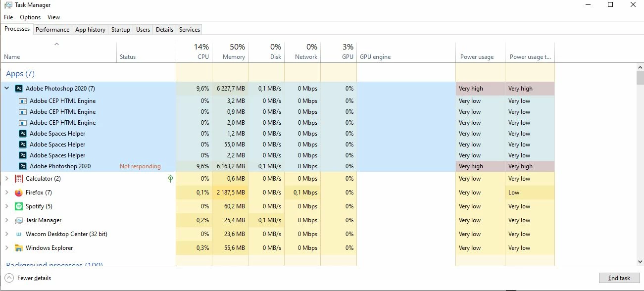The width and height of the screenshot is (644, 291).
Task: Click the 0,1 Mbps Firefox network value
Action: [305, 193]
